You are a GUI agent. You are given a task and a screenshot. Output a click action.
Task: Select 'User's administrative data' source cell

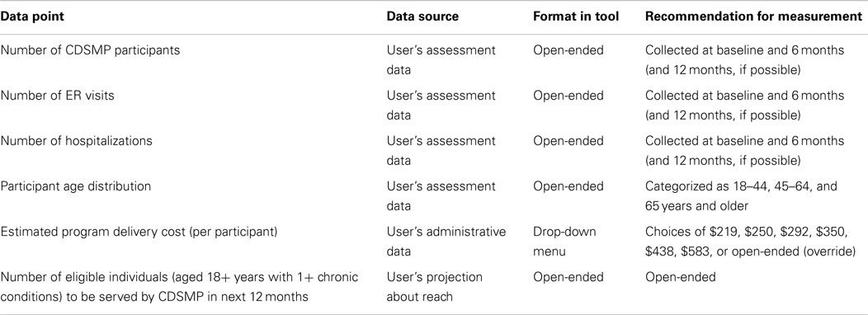click(x=446, y=241)
